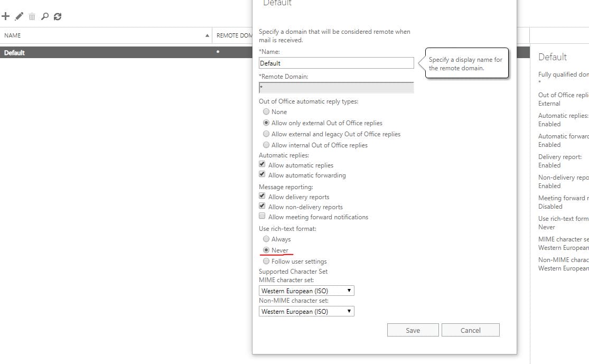This screenshot has height=364, width=589.
Task: Click the Cancel button
Action: [470, 330]
